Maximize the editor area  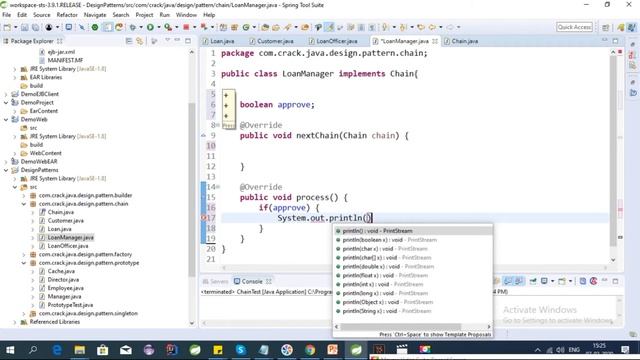pos(615,41)
